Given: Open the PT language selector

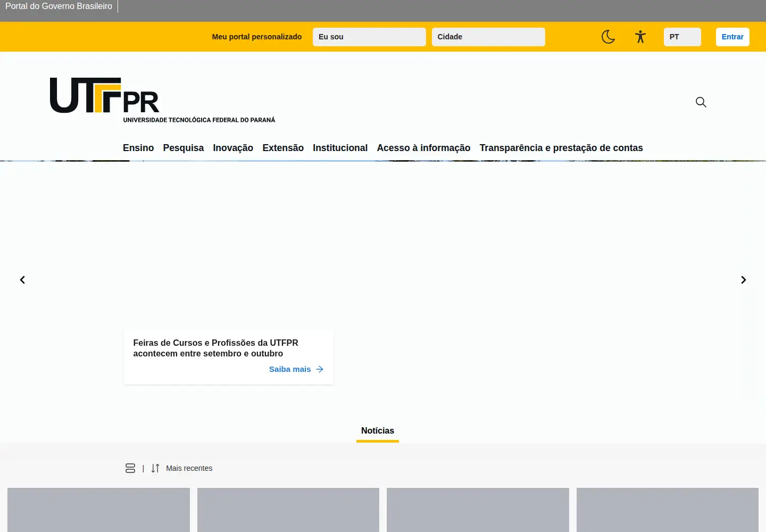Looking at the screenshot, I should point(682,37).
